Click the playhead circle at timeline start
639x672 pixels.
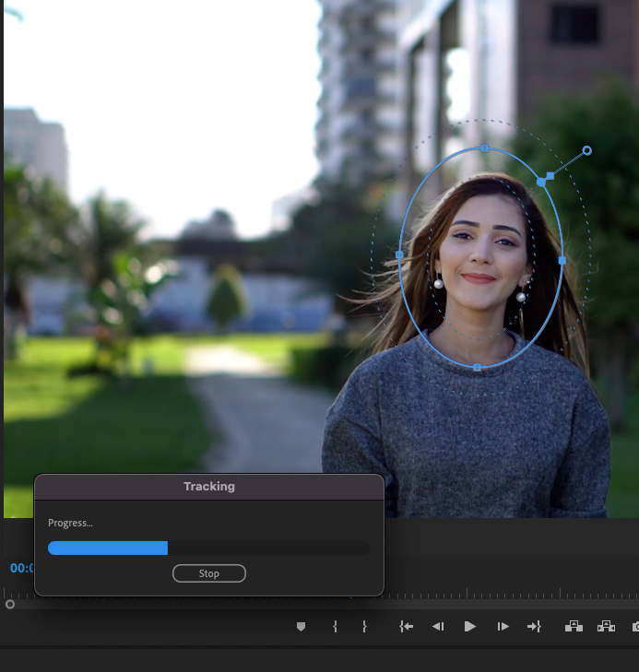(x=10, y=605)
